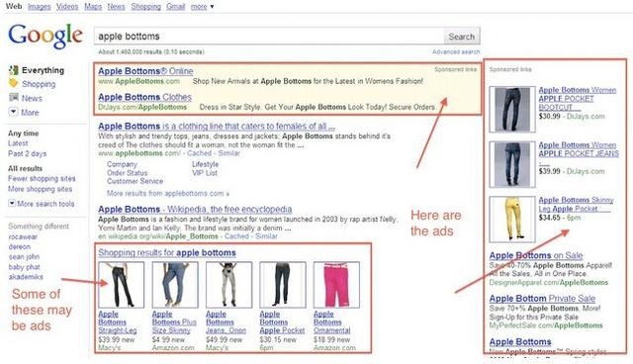Click the pink Ornamental pants thumbnail
Image resolution: width=633 pixels, height=364 pixels.
pos(336,285)
